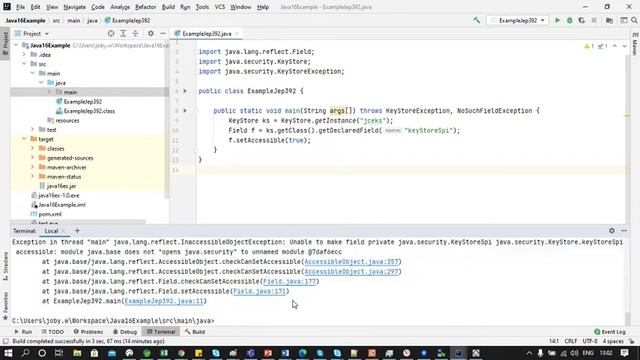Open the Run tool window tab
The image size is (640, 360).
pos(23,332)
